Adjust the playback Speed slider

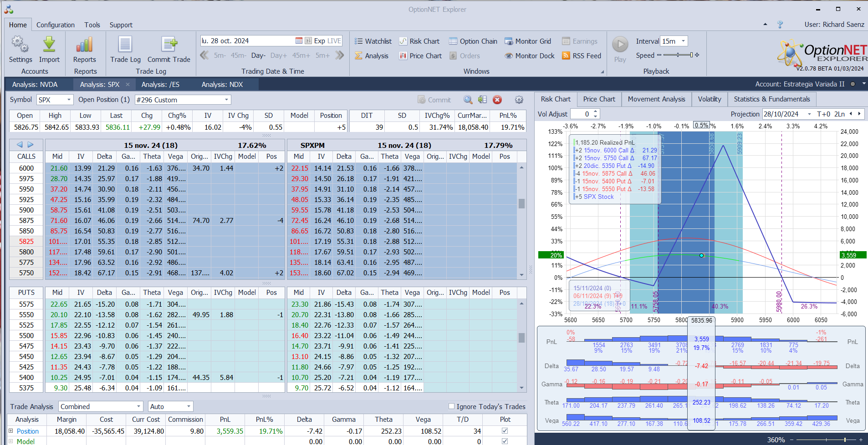(x=678, y=55)
